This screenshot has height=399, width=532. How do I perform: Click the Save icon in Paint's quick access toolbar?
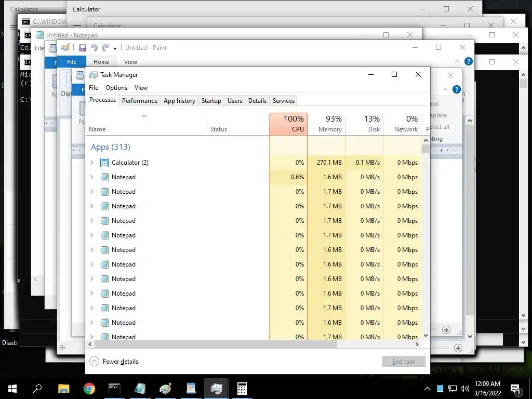pos(83,48)
